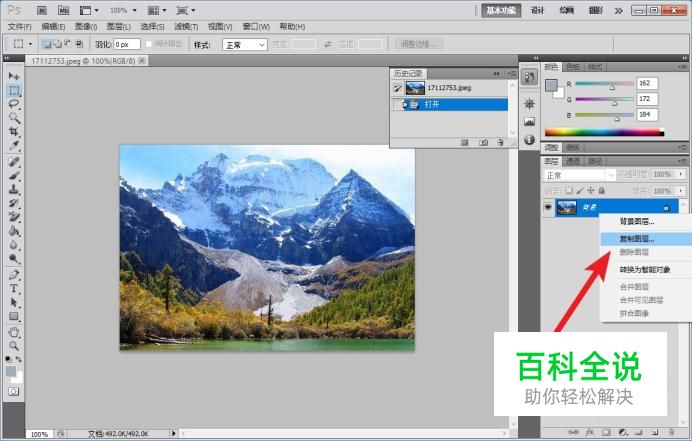
Task: Open the layer fill slider arrow
Action: (x=681, y=191)
